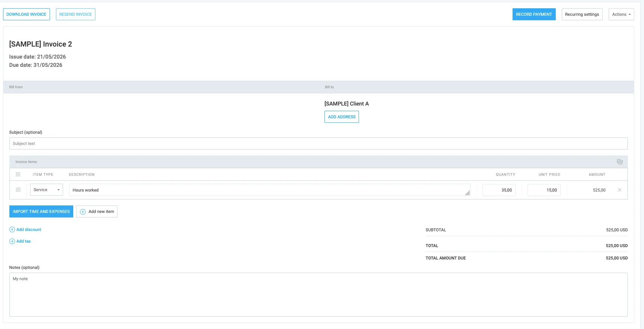The width and height of the screenshot is (644, 329).
Task: Click the Hours worked description field
Action: 270,190
